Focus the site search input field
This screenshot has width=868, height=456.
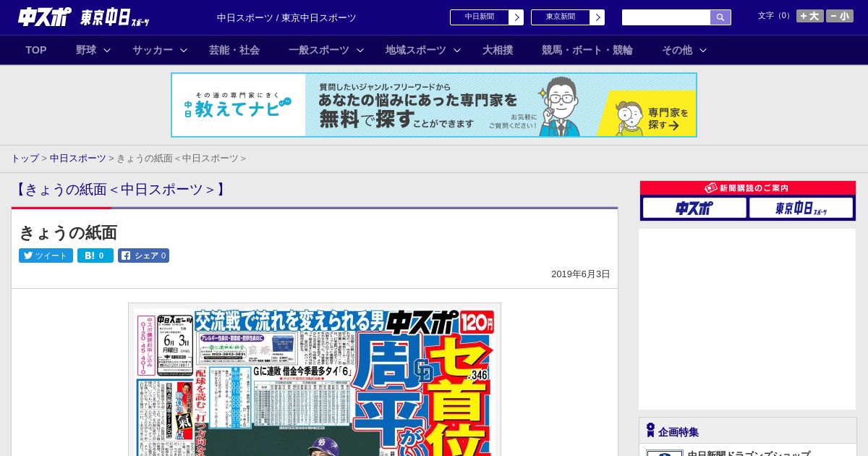click(x=666, y=17)
